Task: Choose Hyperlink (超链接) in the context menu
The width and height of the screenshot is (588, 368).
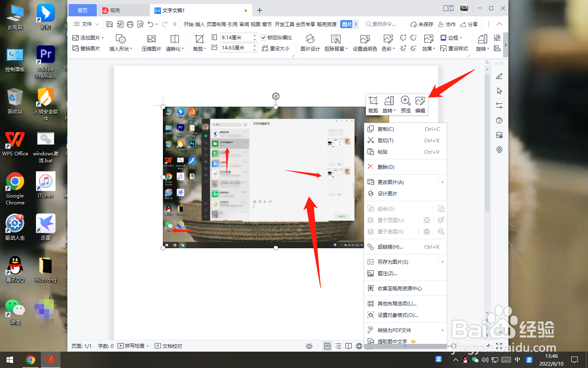Action: (405, 247)
